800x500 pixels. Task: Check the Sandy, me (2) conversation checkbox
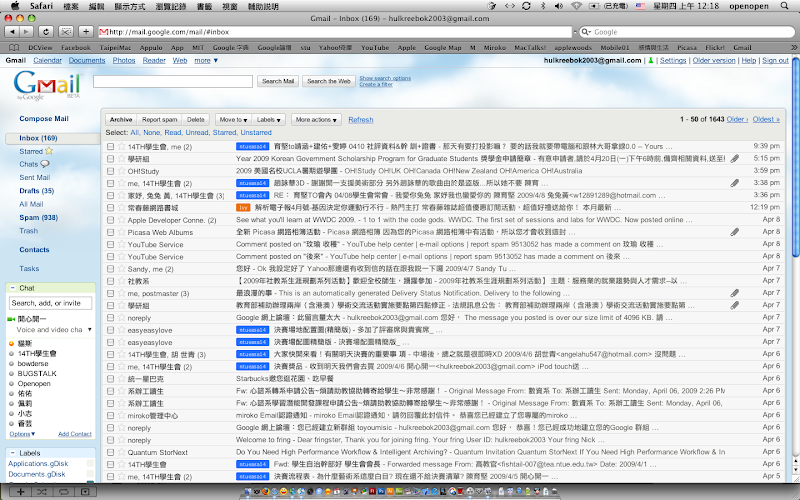tap(110, 269)
